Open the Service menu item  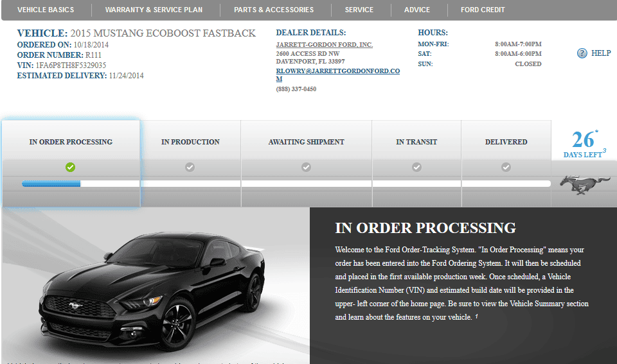(x=359, y=10)
